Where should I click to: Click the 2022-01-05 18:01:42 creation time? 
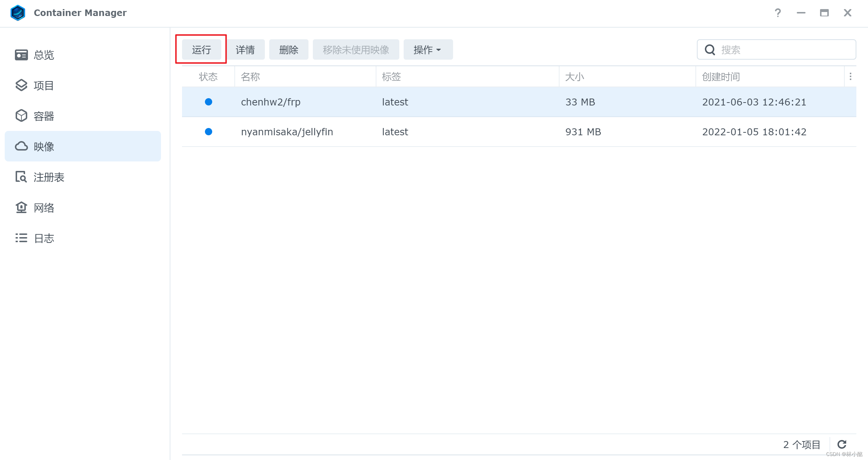click(x=754, y=132)
